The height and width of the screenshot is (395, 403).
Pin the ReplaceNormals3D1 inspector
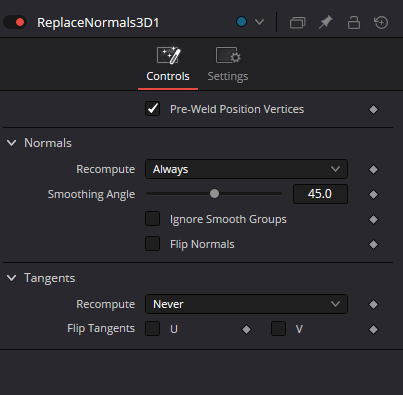tap(325, 23)
